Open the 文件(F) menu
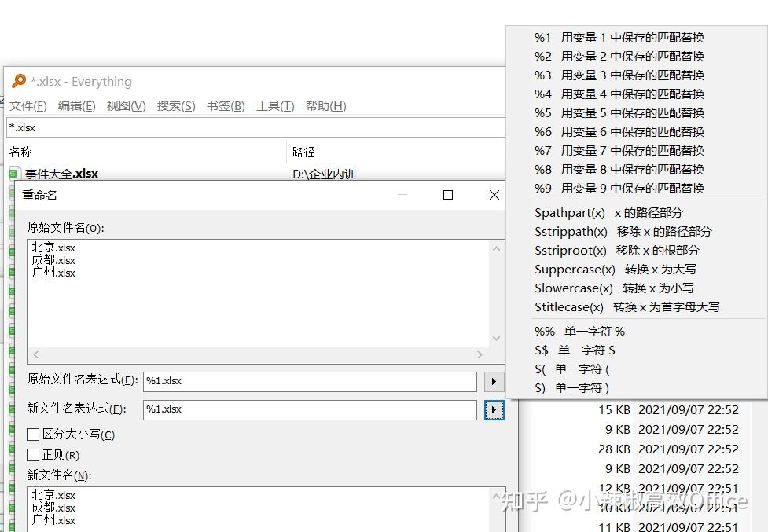The width and height of the screenshot is (768, 532). coord(28,106)
